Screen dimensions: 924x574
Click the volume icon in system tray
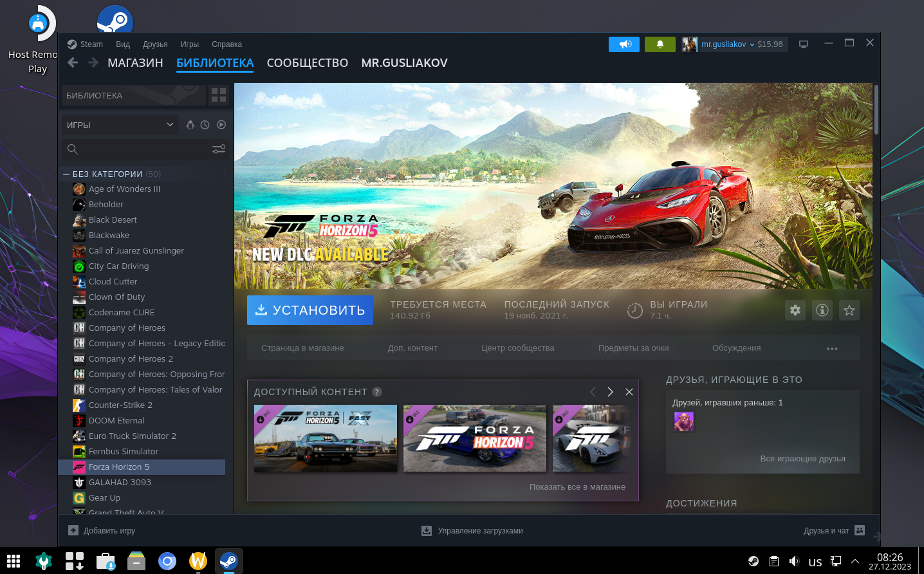[x=795, y=561]
